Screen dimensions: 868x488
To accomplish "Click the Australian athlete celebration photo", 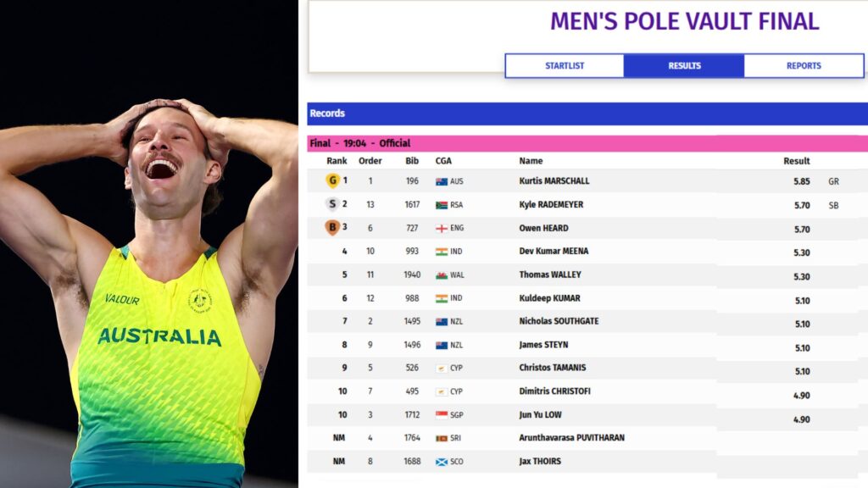I will point(149,244).
